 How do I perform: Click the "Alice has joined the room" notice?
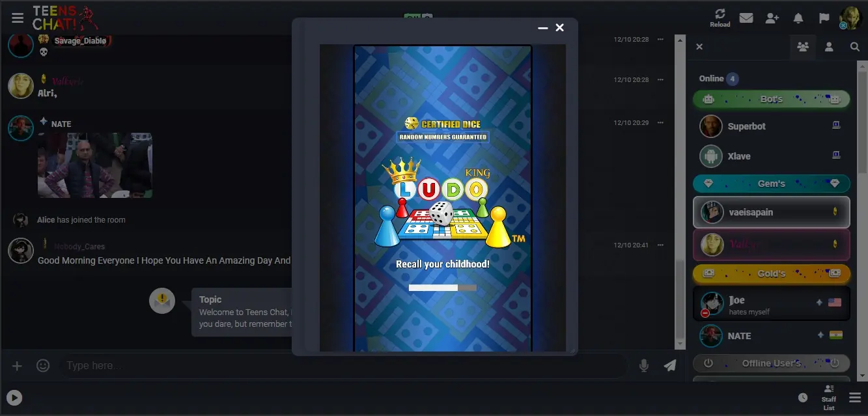pos(81,220)
